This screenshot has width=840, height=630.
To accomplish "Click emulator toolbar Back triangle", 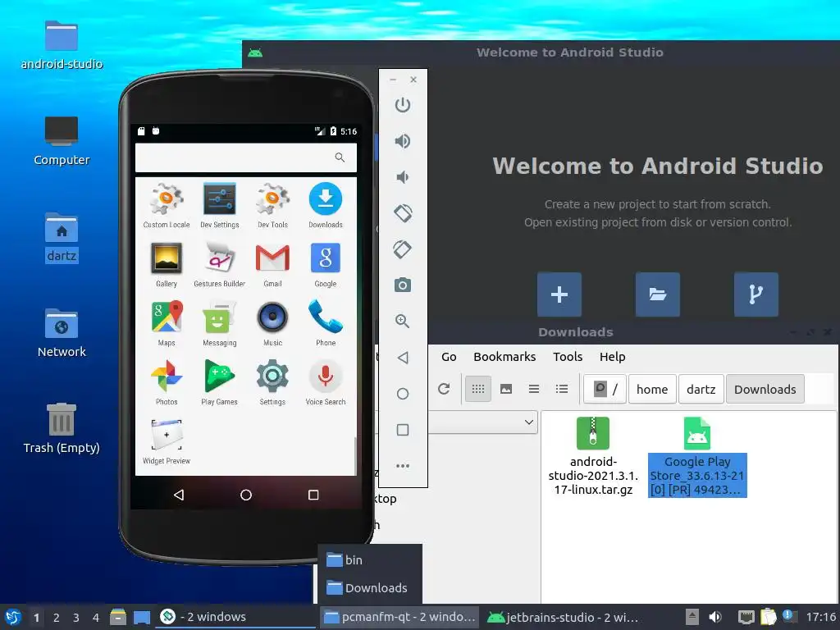I will (x=403, y=358).
